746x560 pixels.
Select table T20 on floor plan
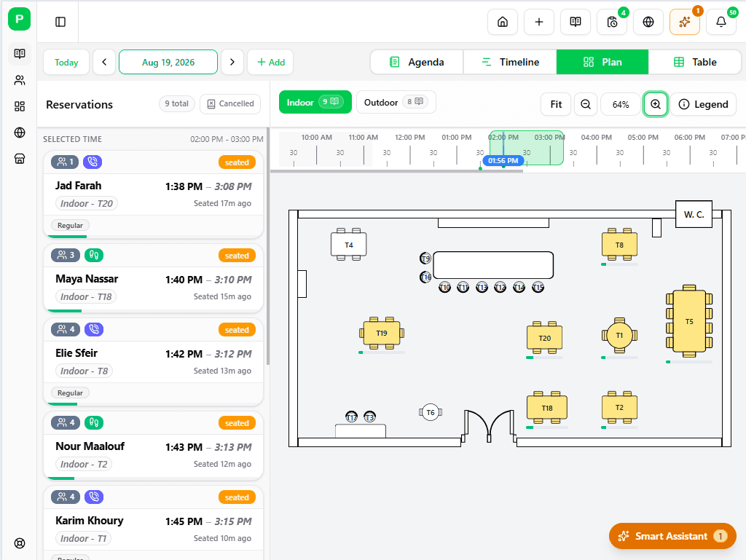(x=545, y=338)
